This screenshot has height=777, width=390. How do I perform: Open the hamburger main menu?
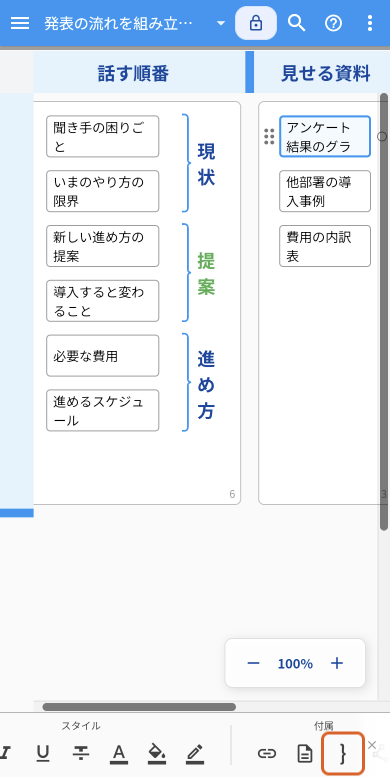(20, 23)
